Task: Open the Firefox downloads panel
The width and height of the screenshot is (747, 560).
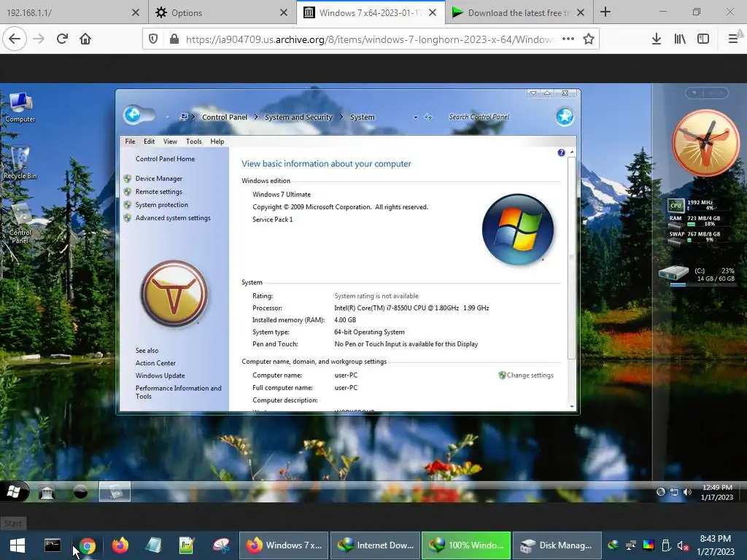Action: 656,39
